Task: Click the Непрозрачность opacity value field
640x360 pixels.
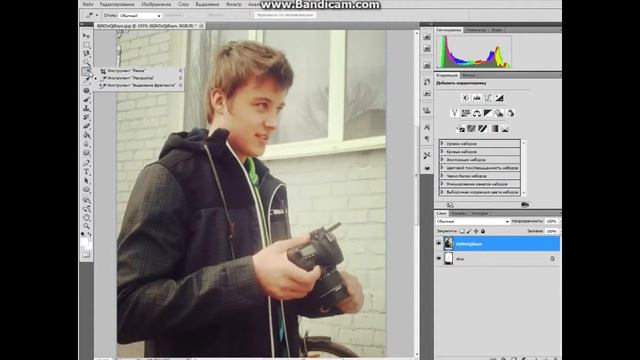Action: pyautogui.click(x=551, y=221)
